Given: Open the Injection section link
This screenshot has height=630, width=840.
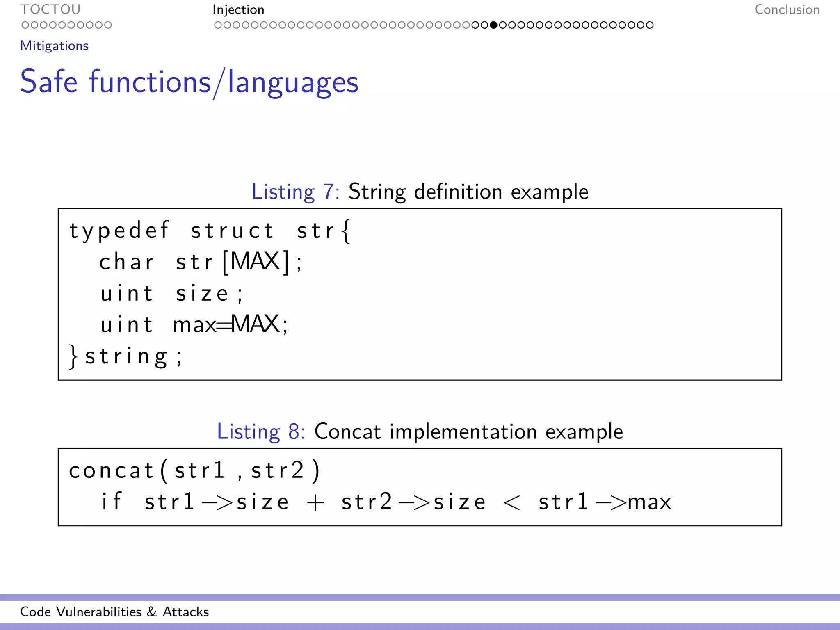Looking at the screenshot, I should [x=238, y=10].
